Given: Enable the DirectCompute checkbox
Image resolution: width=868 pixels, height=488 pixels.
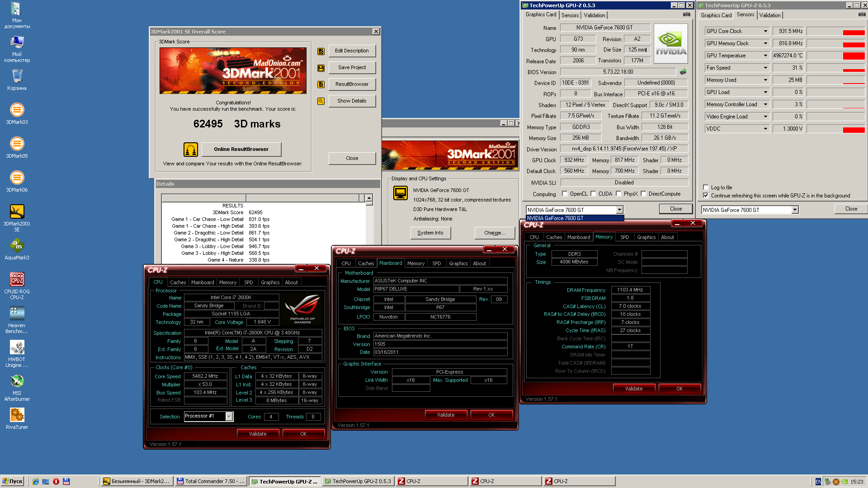Looking at the screenshot, I should coord(643,194).
